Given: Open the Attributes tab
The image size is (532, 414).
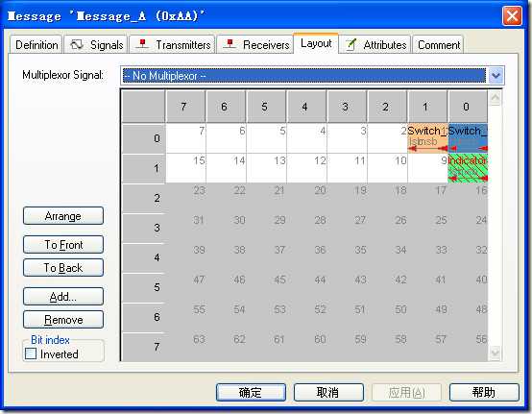Looking at the screenshot, I should tap(375, 44).
